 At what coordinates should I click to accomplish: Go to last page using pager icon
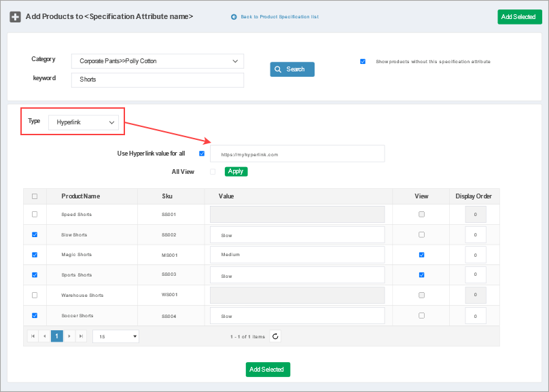(x=81, y=336)
